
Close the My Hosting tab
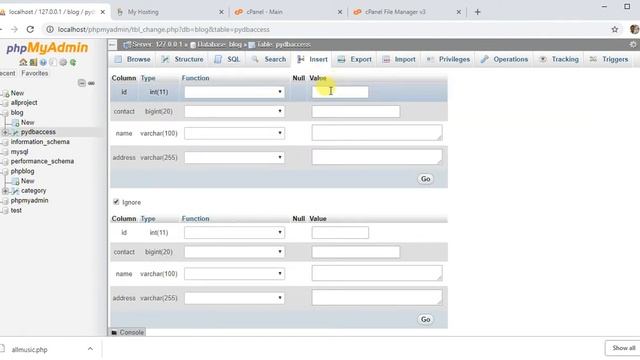coord(221,12)
